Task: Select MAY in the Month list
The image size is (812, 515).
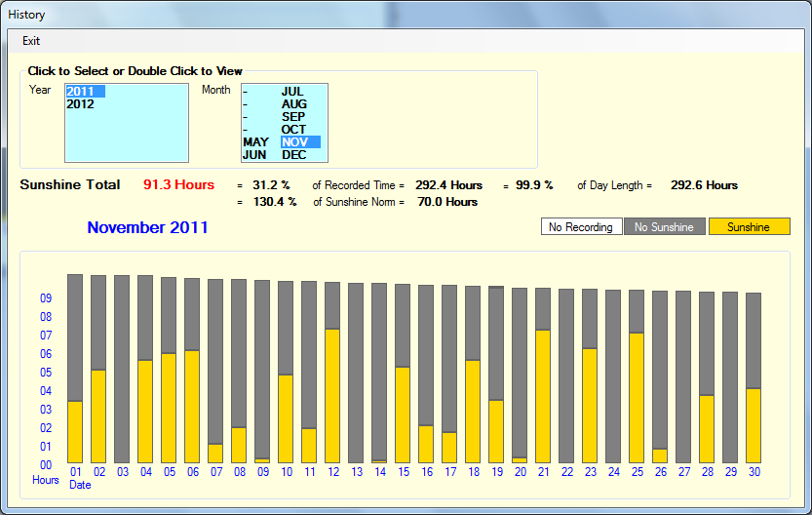Action: [255, 142]
